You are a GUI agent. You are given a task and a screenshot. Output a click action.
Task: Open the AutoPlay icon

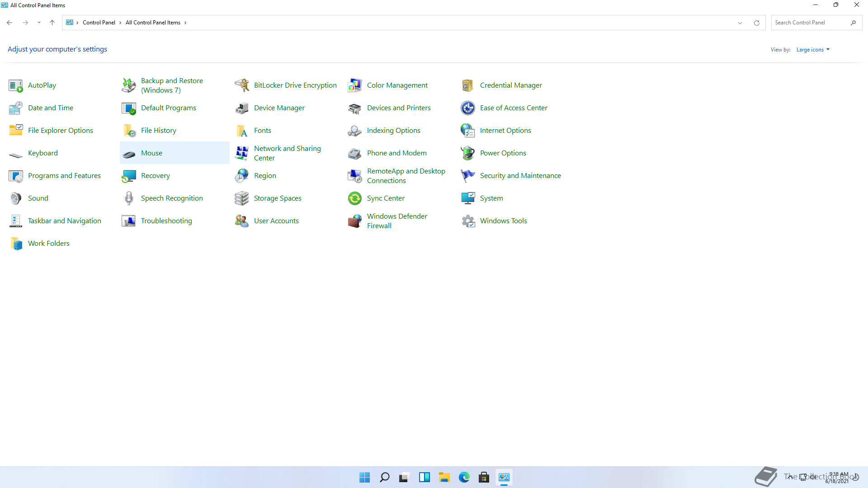[16, 85]
